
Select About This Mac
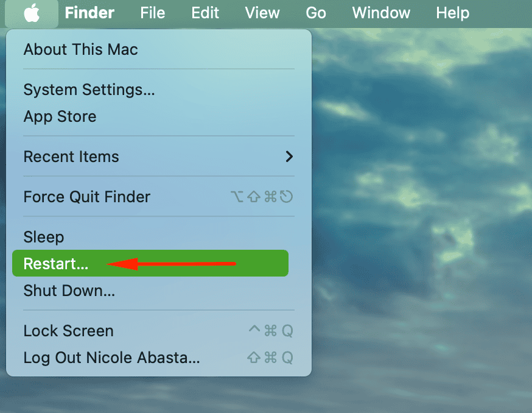pos(80,49)
